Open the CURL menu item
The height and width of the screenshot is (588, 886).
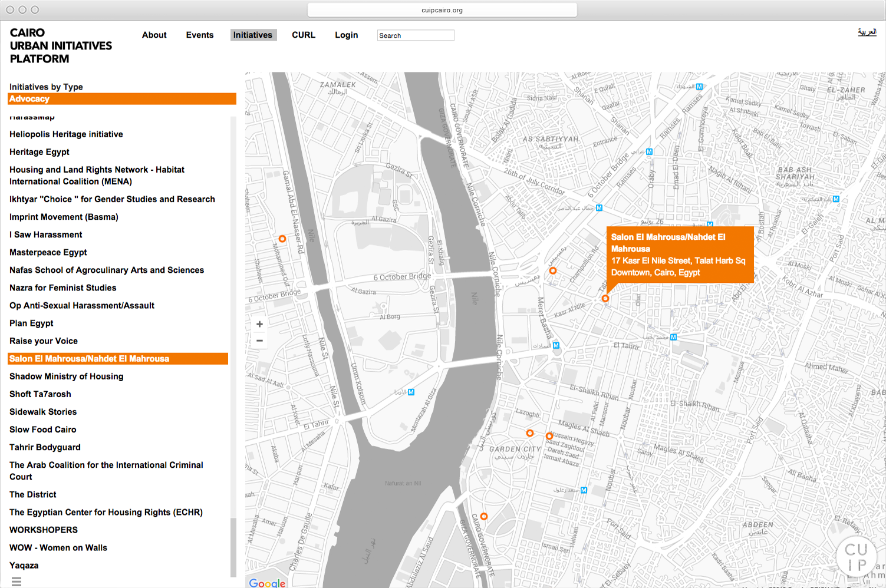[x=304, y=35]
